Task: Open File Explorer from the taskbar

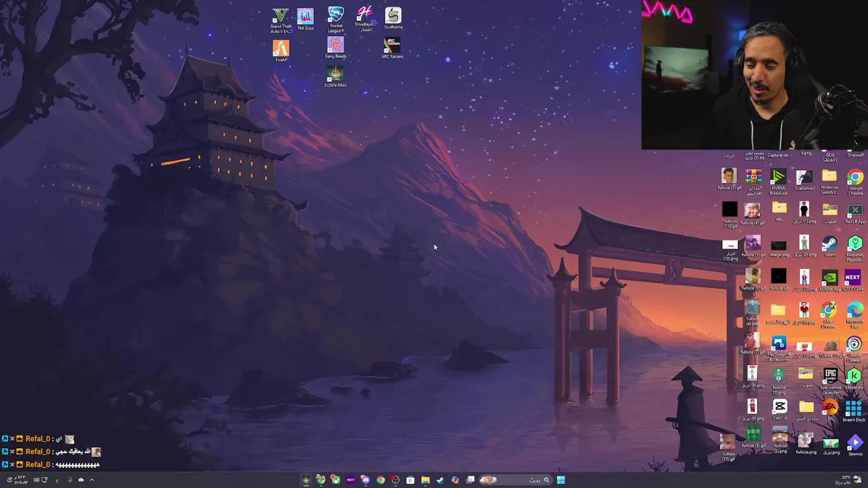Action: [x=425, y=480]
